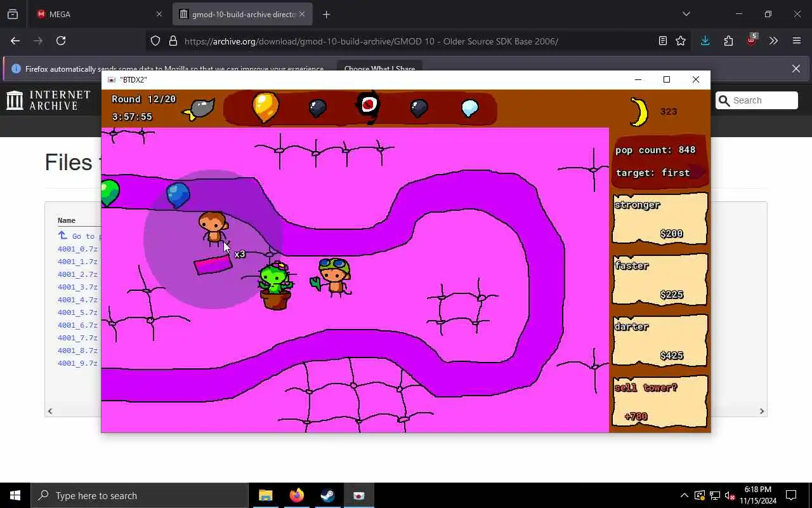This screenshot has height=508, width=812.
Task: Click the gray bird icon beside round counter
Action: (x=200, y=110)
